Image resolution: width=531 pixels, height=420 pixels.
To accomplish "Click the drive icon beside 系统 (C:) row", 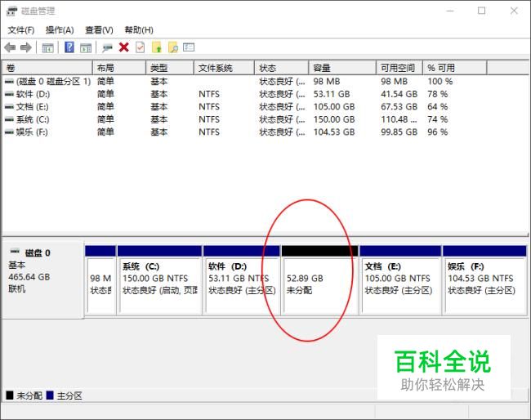I will pyautogui.click(x=9, y=119).
